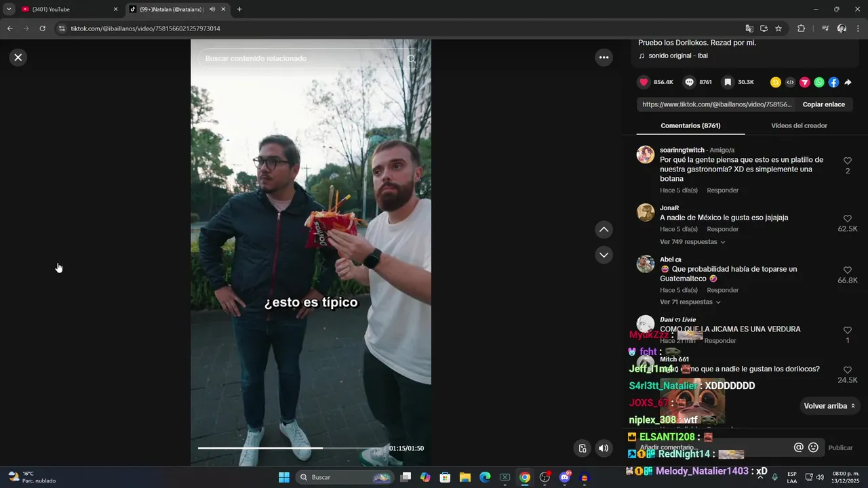Go to the previous video arrow
Screen dimensions: 868x488
point(604,230)
